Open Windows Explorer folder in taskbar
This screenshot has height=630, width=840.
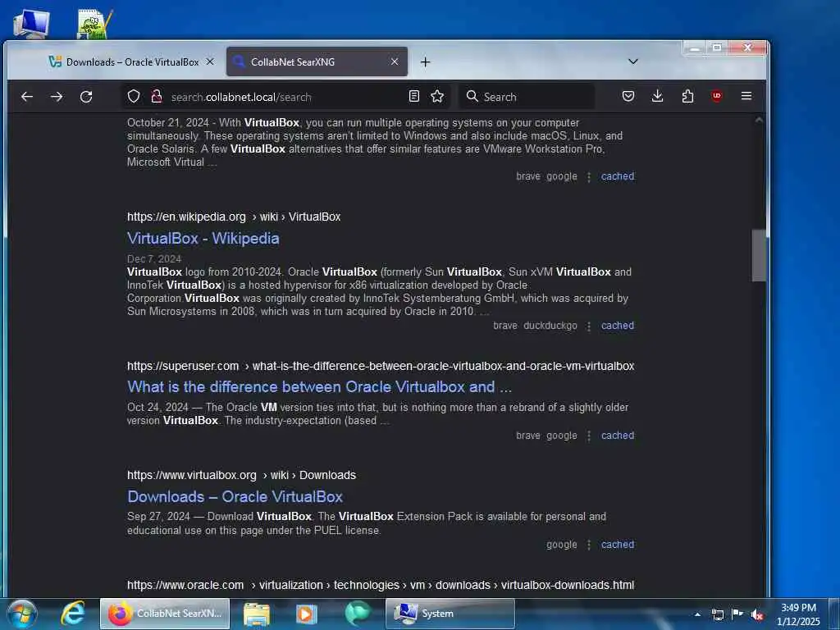257,614
